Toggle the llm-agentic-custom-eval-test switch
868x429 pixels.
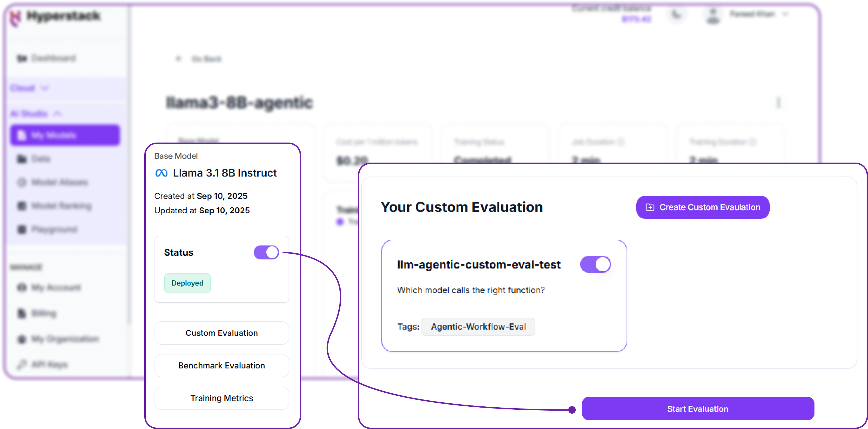[595, 264]
